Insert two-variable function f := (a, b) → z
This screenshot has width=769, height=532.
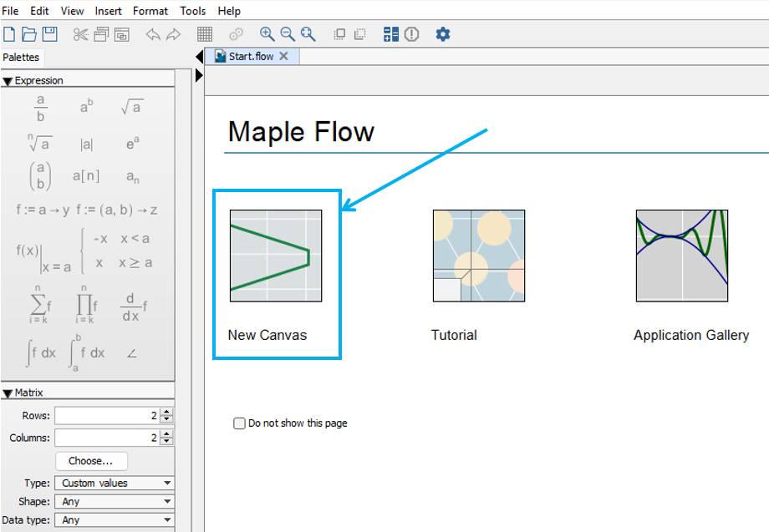(x=117, y=210)
